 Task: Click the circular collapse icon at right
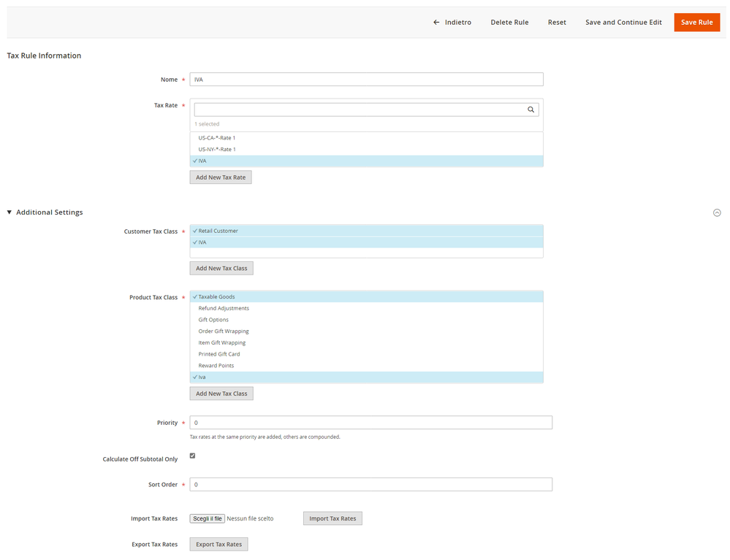(717, 212)
